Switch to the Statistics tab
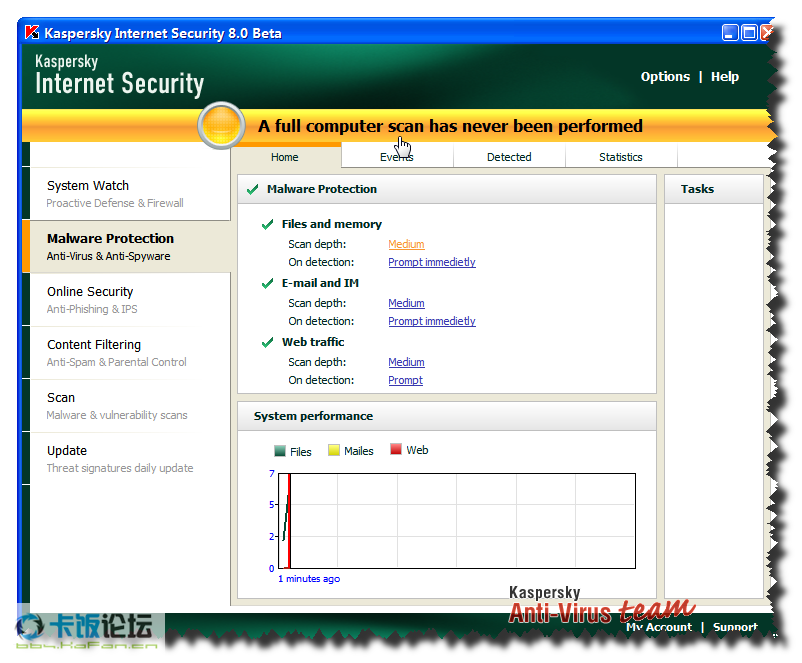Image resolution: width=802 pixels, height=663 pixels. tap(621, 157)
